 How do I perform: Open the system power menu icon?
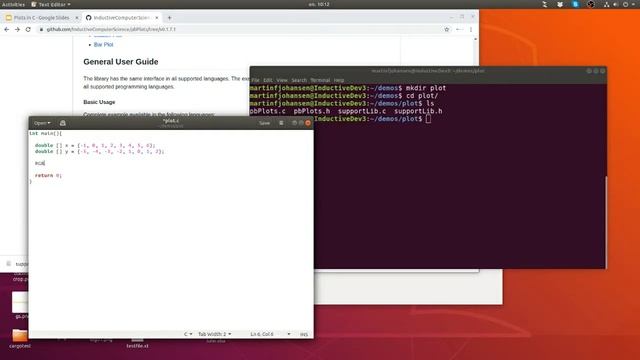tap(626, 4)
